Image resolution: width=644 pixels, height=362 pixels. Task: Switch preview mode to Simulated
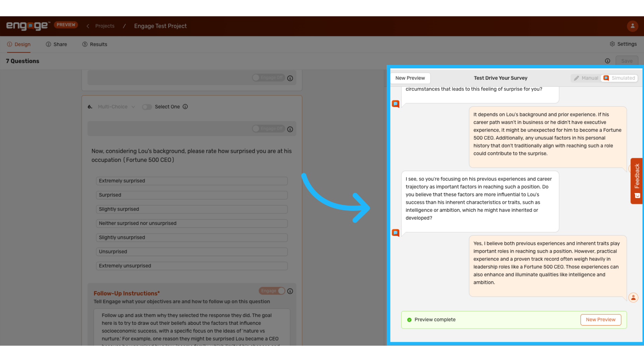(619, 78)
